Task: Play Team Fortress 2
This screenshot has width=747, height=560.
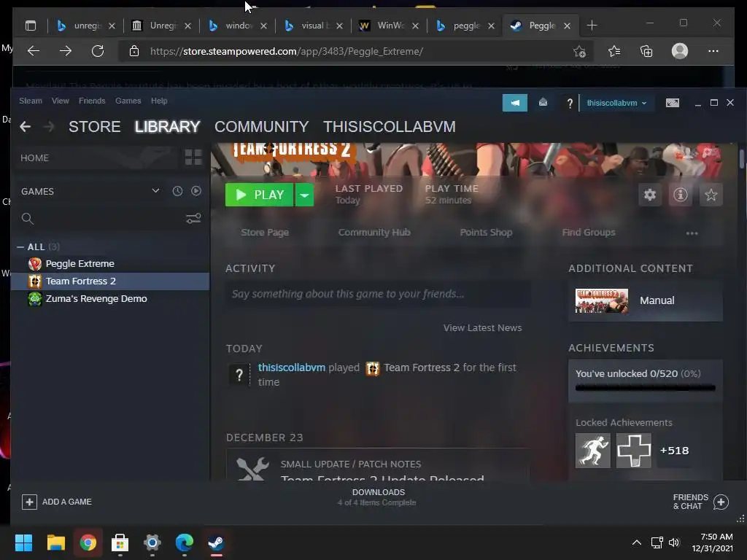Action: (x=260, y=195)
